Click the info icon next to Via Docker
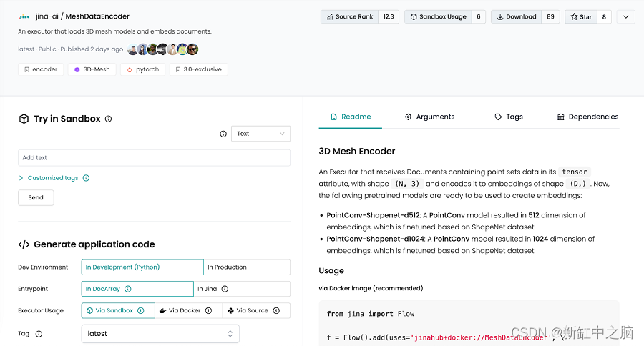Image resolution: width=644 pixels, height=346 pixels. 208,311
